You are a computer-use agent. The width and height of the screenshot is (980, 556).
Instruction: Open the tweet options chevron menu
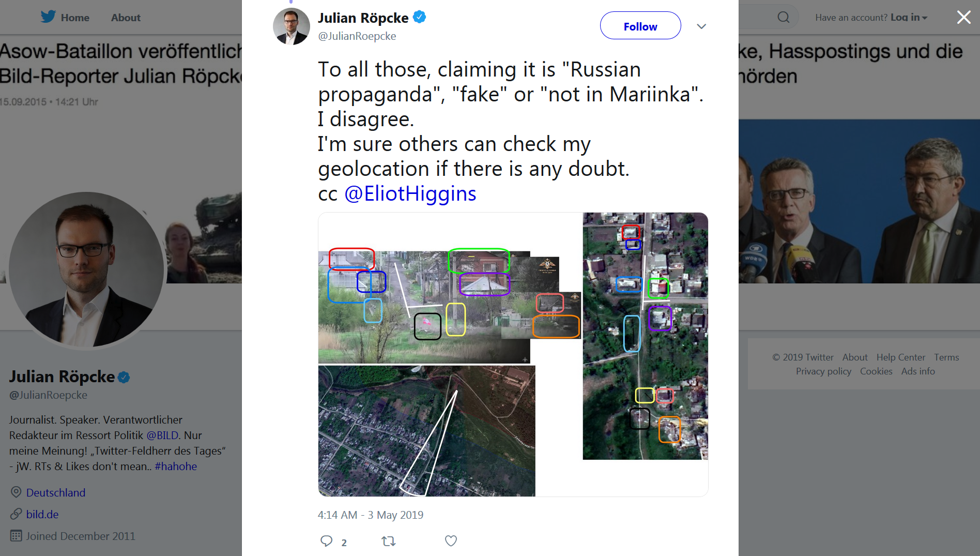pos(701,26)
